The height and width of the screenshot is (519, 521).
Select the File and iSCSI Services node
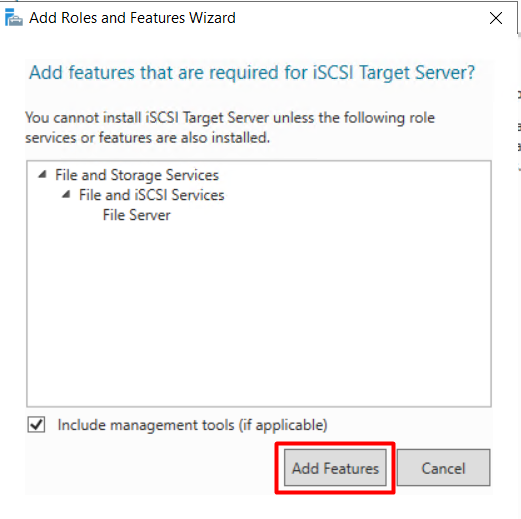[152, 195]
